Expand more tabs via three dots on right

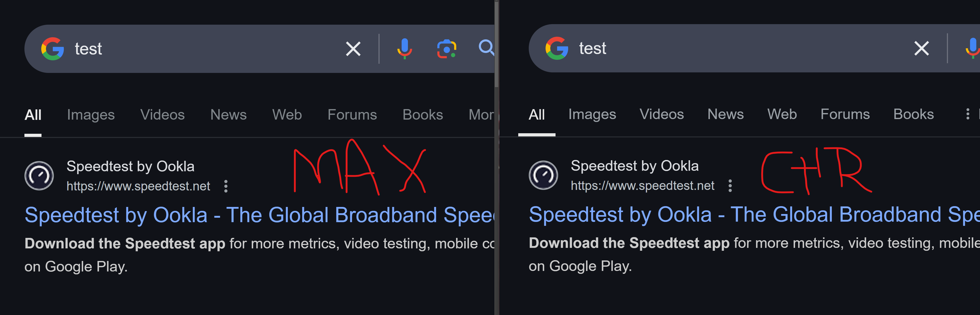968,114
